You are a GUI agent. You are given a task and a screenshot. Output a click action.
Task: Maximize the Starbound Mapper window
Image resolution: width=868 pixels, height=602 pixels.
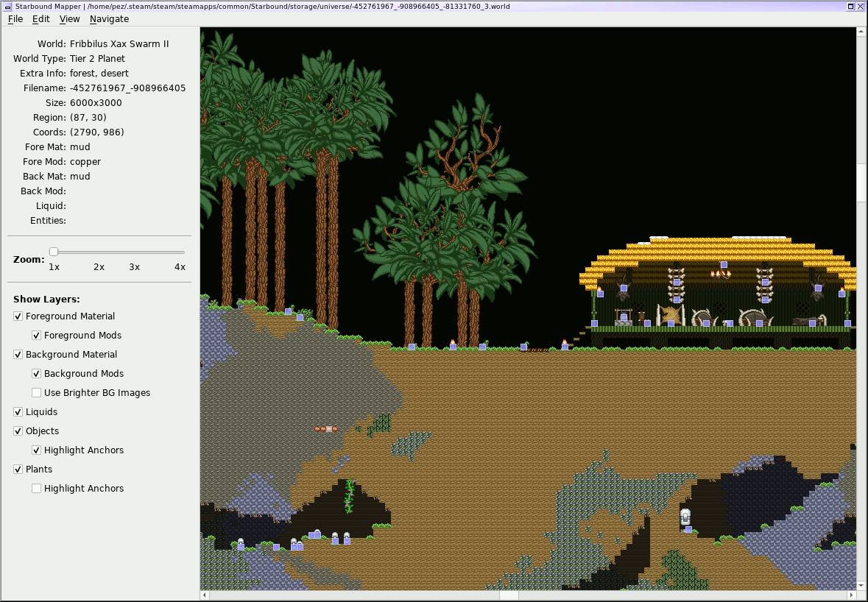tap(851, 7)
